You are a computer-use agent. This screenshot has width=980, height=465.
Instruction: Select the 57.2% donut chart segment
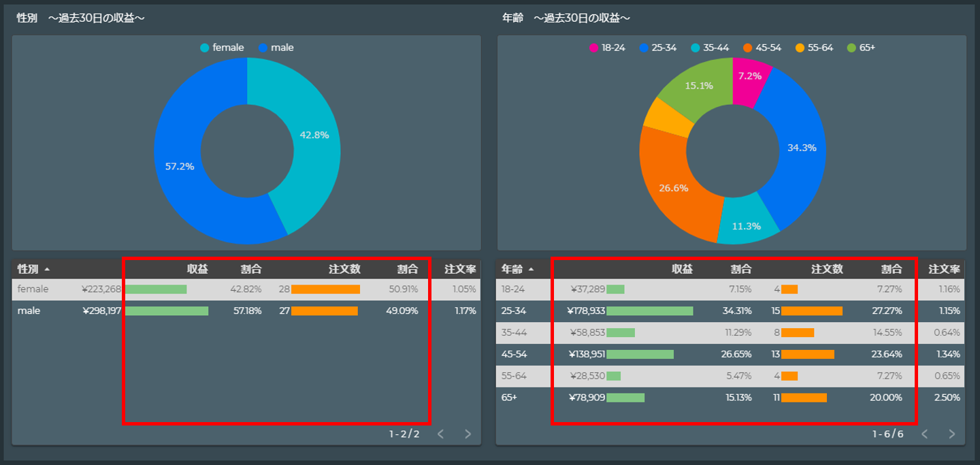(180, 165)
